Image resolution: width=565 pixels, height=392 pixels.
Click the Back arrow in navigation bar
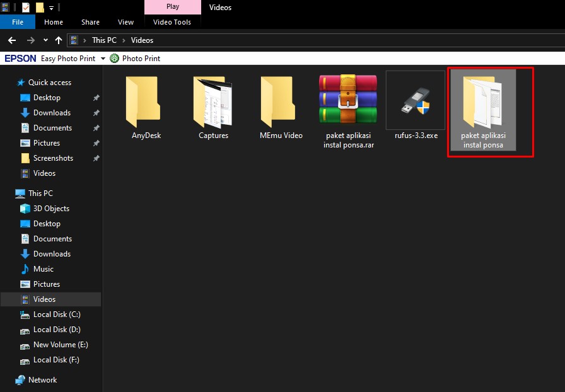pos(12,40)
